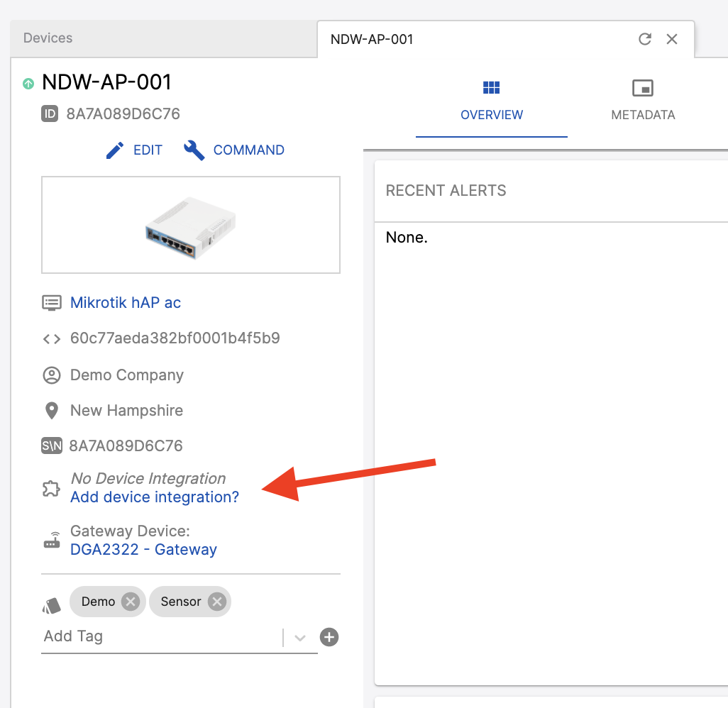
Task: Click the green online status icon
Action: click(28, 84)
